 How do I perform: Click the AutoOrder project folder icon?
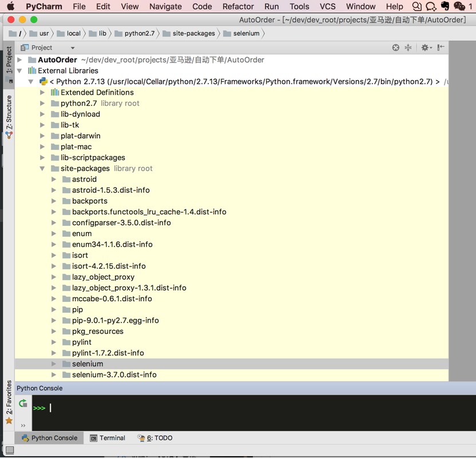coord(32,60)
